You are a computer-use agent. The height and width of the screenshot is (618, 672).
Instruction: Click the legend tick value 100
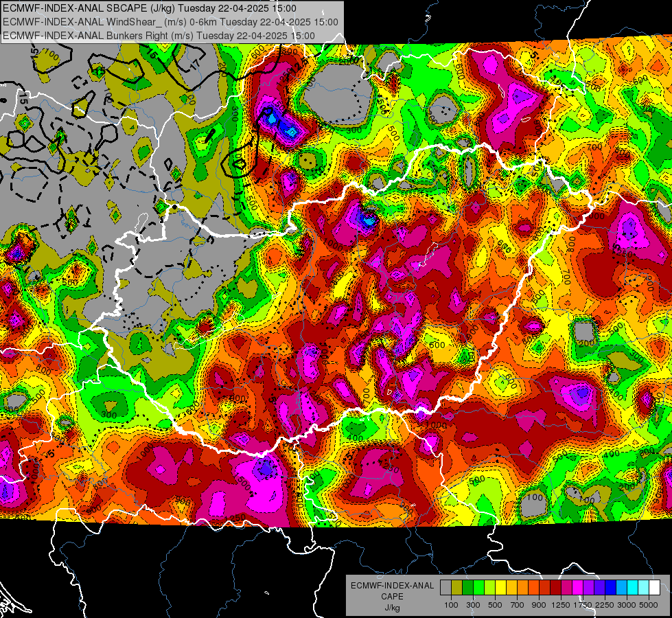[451, 605]
